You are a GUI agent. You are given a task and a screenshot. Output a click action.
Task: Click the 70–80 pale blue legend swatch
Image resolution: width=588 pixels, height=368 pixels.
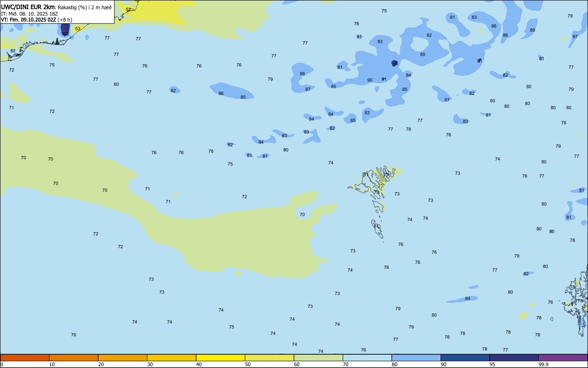[x=367, y=357]
